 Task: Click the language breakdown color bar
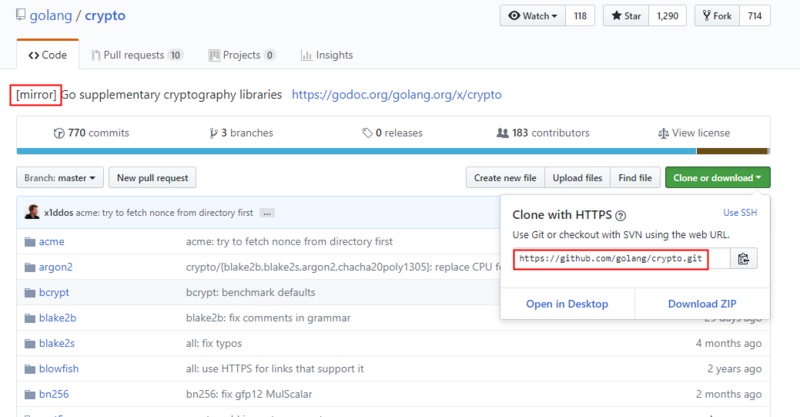[393, 151]
